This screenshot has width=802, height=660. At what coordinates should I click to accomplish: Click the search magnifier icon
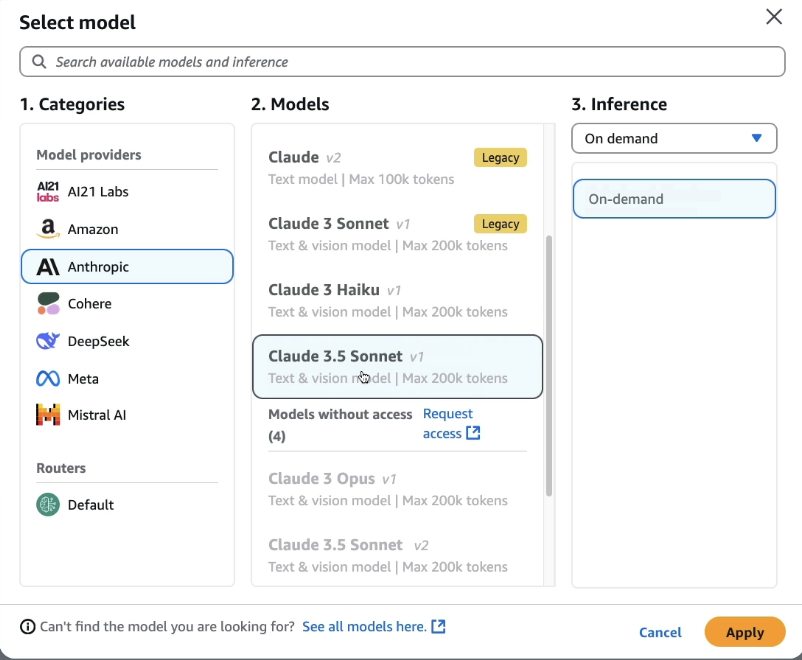pyautogui.click(x=39, y=62)
